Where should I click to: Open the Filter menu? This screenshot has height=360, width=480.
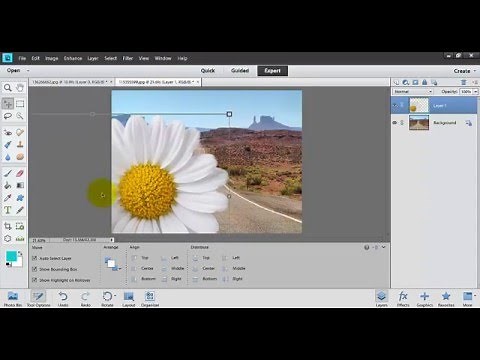128,58
